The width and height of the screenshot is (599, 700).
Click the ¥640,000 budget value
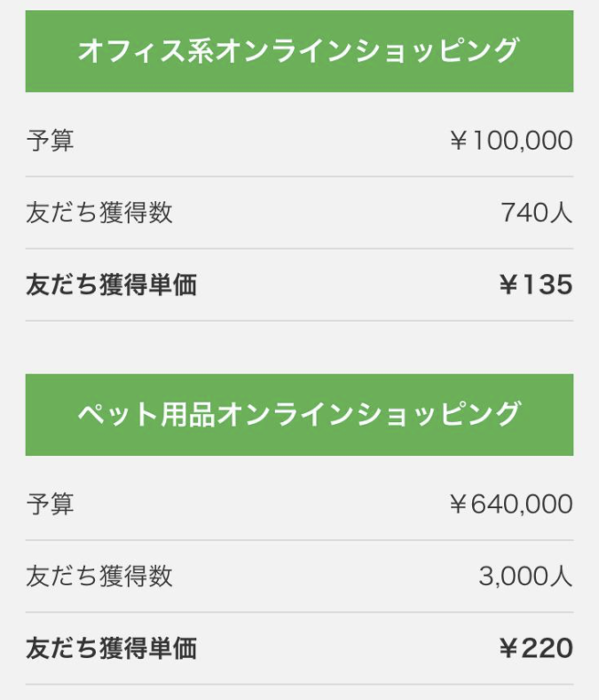(511, 504)
